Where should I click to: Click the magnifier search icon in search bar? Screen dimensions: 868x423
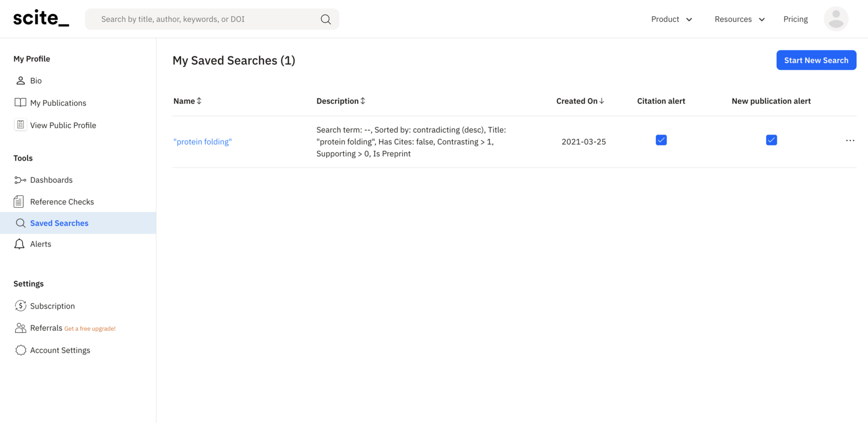tap(325, 19)
